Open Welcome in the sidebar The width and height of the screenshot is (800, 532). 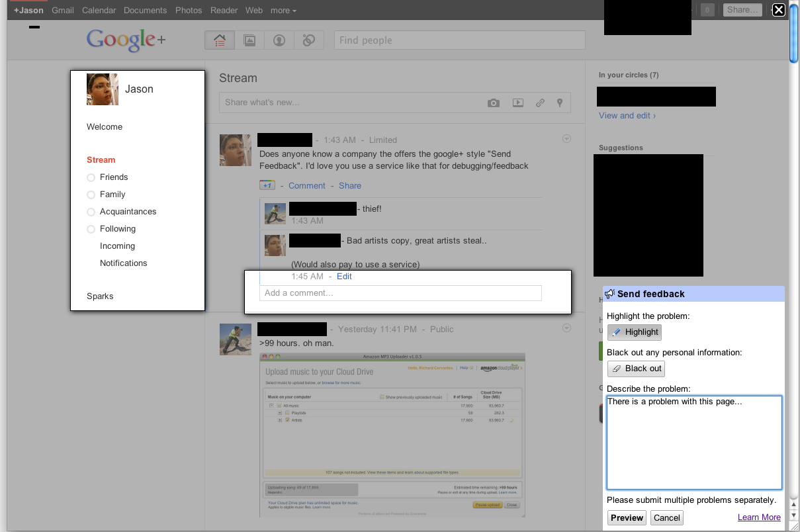coord(105,127)
